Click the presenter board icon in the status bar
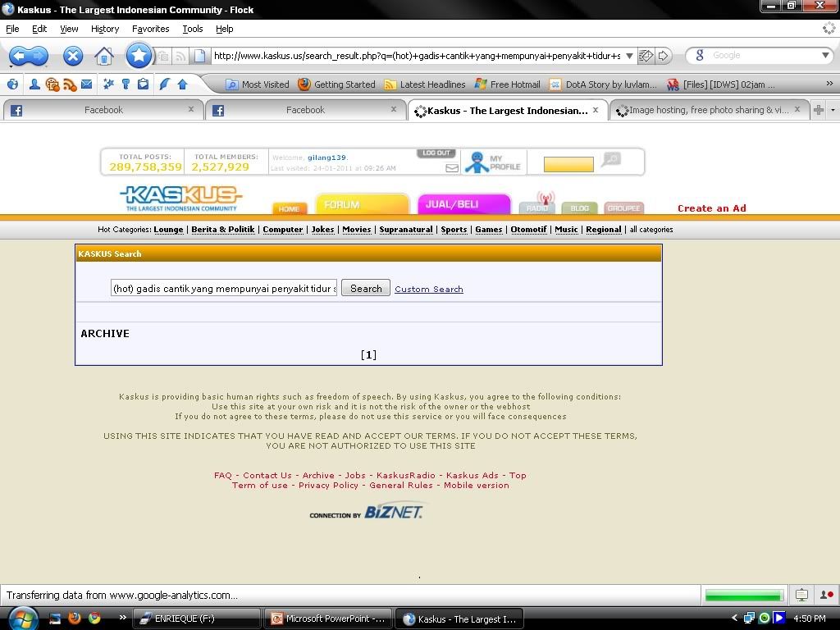This screenshot has height=630, width=840. tap(801, 595)
